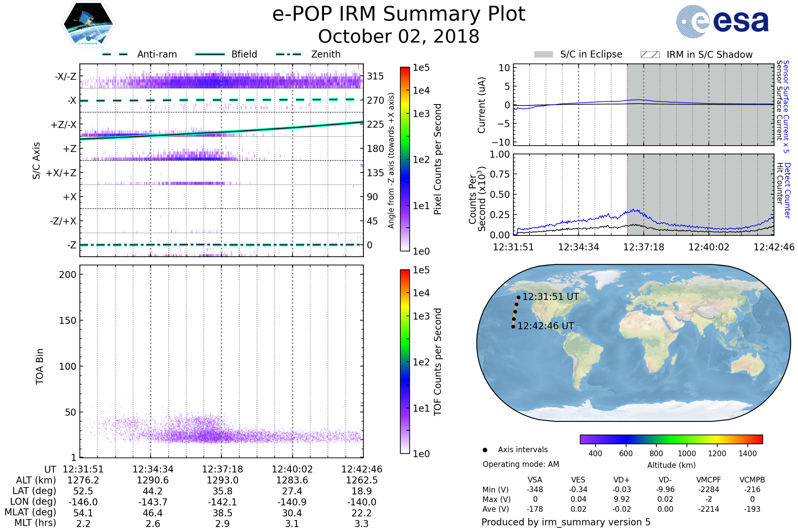Click the Sensor Surface Current x 5 label
798x532 pixels.
786,106
